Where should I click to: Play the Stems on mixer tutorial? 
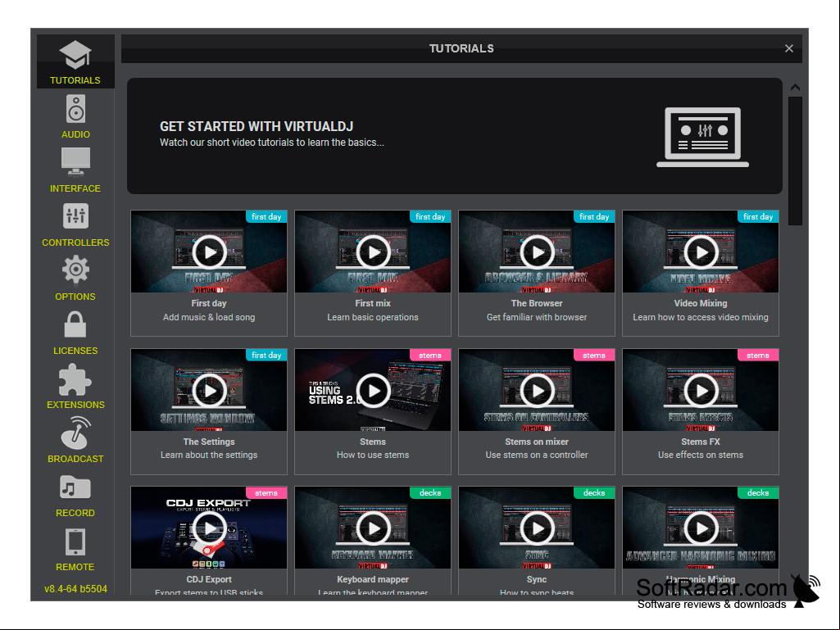[x=537, y=391]
